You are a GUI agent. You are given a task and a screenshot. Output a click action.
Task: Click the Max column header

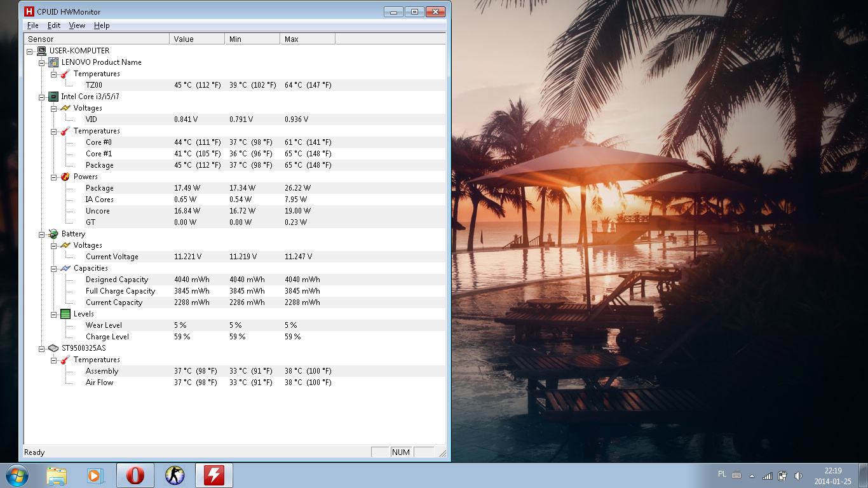[x=308, y=39]
